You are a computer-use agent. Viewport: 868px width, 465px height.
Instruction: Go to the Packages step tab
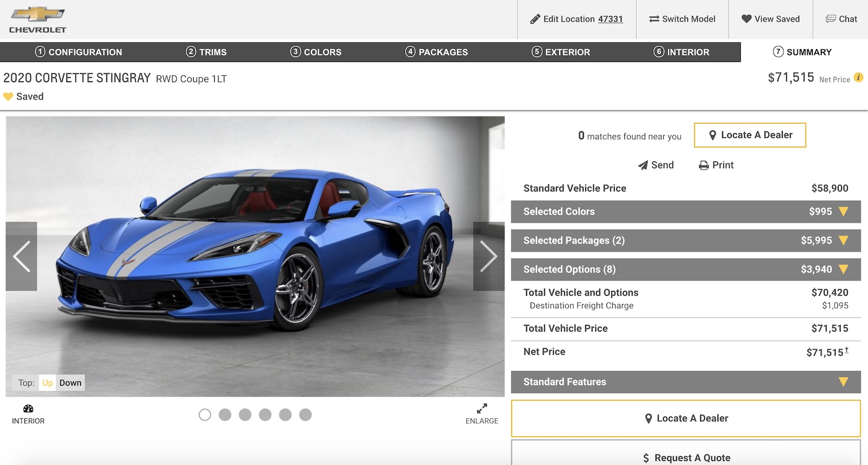[x=436, y=52]
